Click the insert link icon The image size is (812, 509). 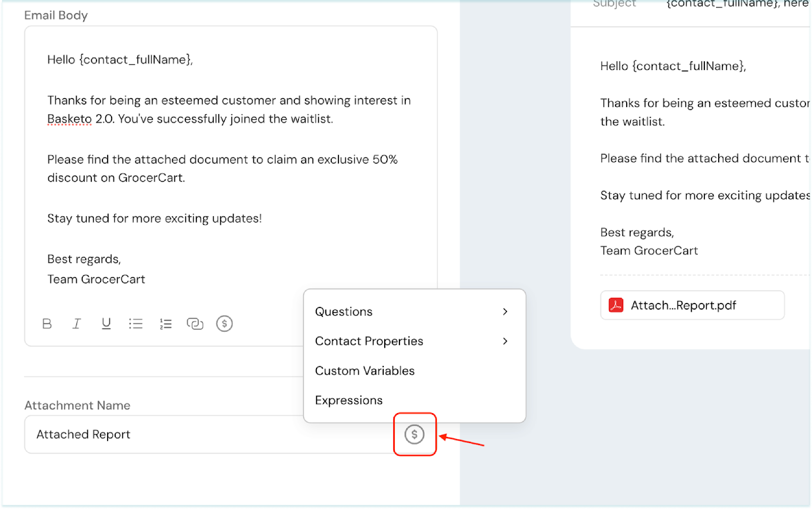195,324
